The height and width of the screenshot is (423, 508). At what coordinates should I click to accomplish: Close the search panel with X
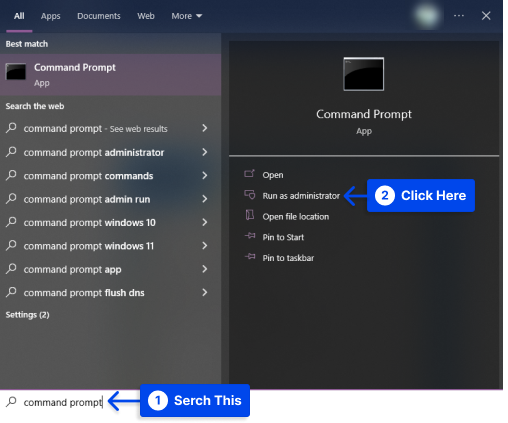pos(486,16)
